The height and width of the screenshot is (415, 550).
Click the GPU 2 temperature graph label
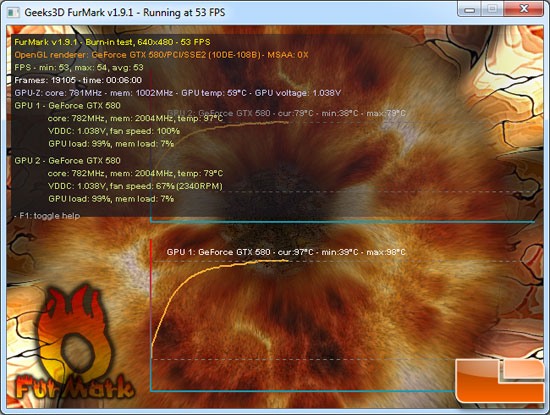click(286, 113)
